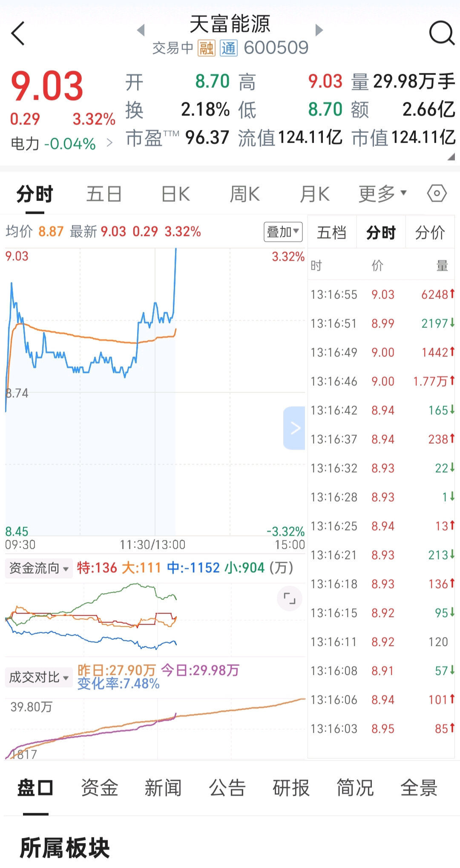Expand quote details corner triangle
Viewport: 460px width, 868px height.
point(451,157)
